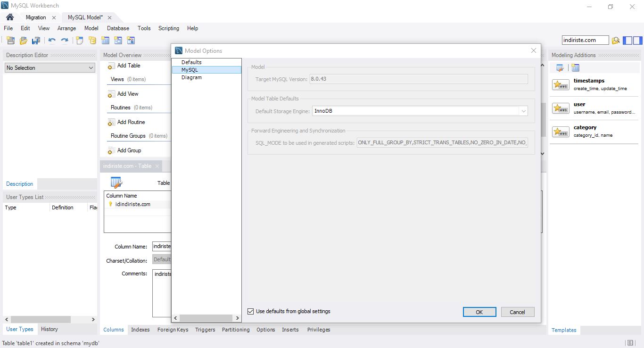The height and width of the screenshot is (348, 644).
Task: Close the Migration tab
Action: click(54, 17)
